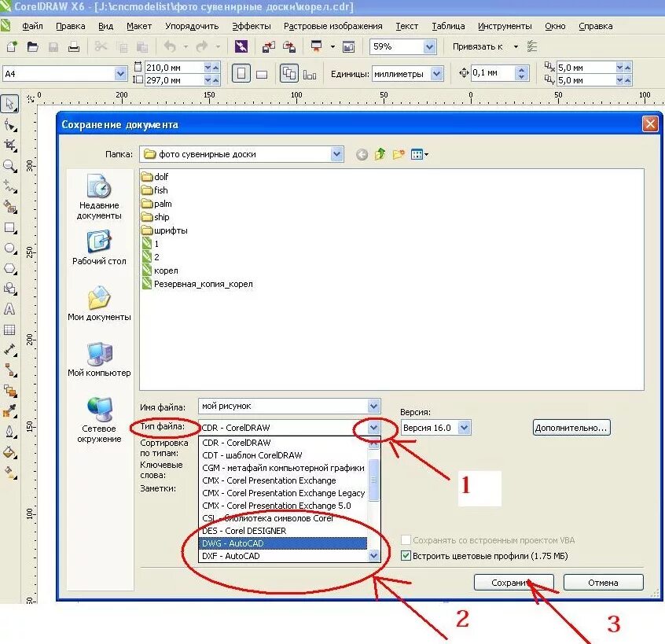Select the Freehand drawing tool
The image size is (665, 644).
9,186
